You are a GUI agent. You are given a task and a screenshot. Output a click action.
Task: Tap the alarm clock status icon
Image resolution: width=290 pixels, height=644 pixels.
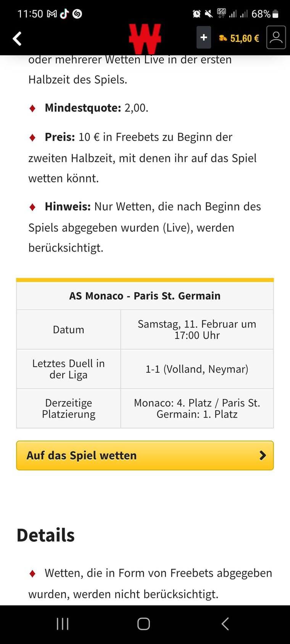tap(197, 14)
